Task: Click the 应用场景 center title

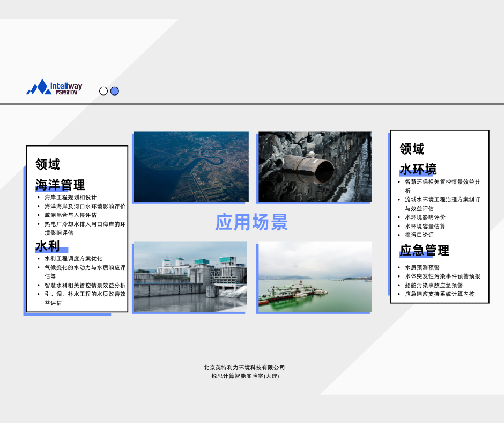Action: (251, 222)
